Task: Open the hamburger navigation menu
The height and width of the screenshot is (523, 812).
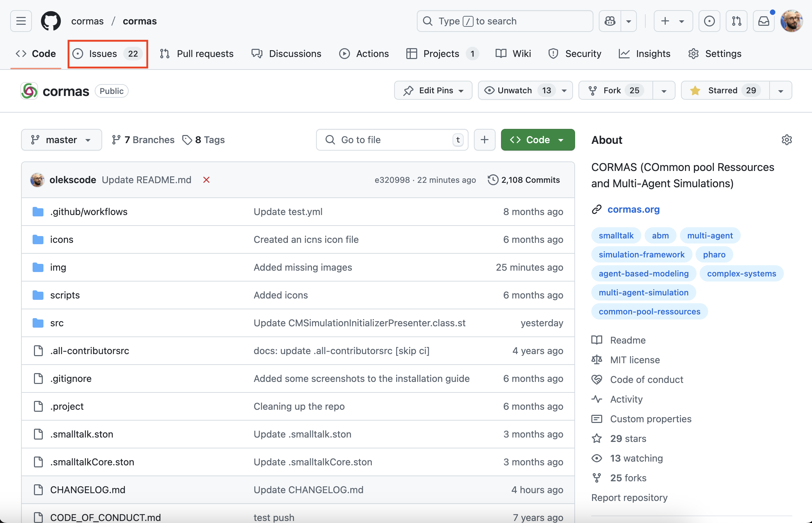Action: (x=21, y=21)
